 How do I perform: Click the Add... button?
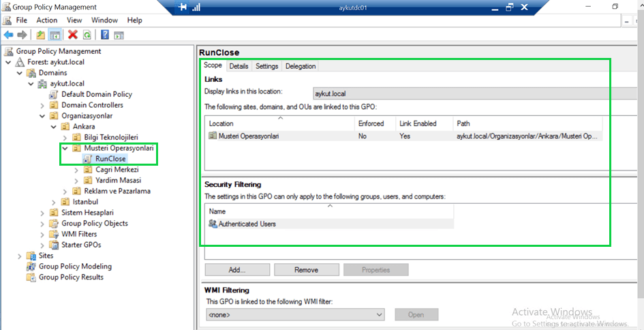pyautogui.click(x=236, y=270)
